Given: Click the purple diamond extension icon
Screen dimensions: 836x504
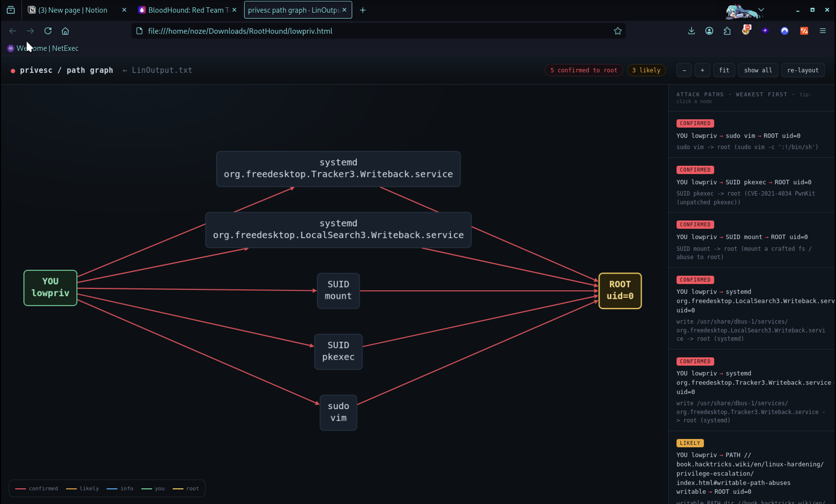Looking at the screenshot, I should pos(765,31).
